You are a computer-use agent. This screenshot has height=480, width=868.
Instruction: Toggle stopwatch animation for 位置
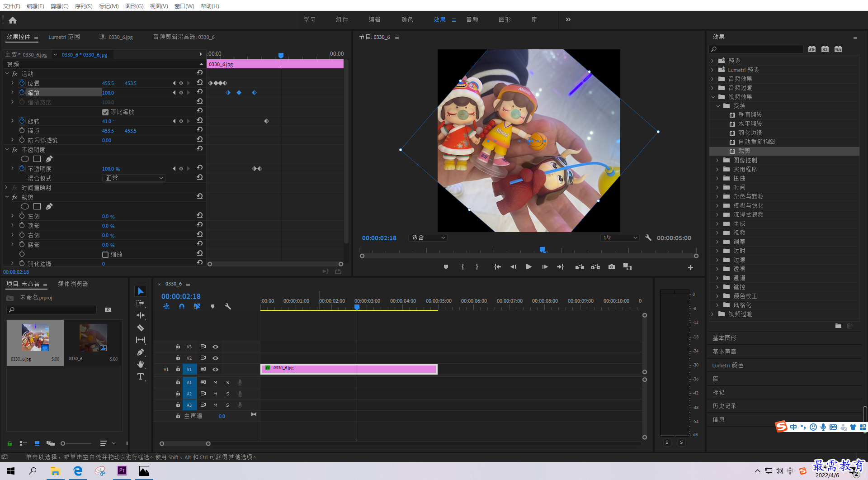(22, 83)
